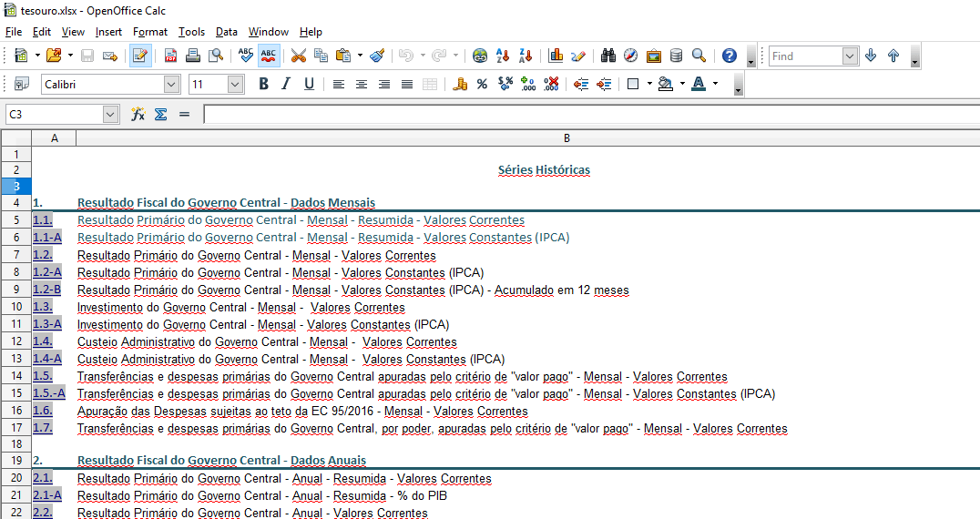Click the Sum button
The height and width of the screenshot is (519, 980).
click(160, 115)
